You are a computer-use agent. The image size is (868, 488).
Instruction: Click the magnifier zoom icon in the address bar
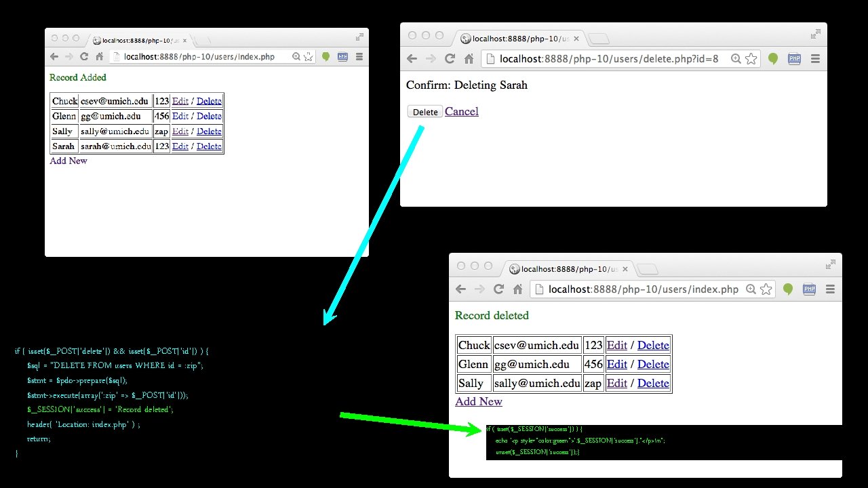click(x=736, y=59)
